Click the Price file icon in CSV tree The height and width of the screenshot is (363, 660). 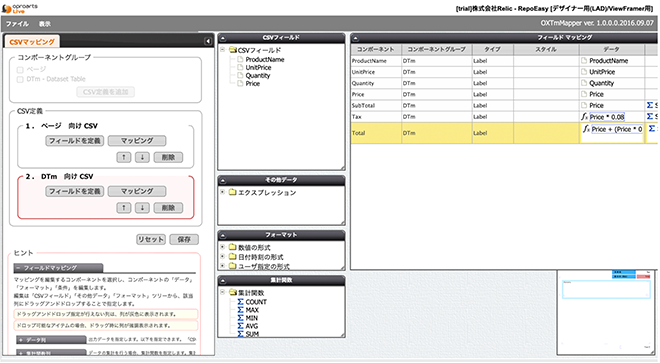240,83
